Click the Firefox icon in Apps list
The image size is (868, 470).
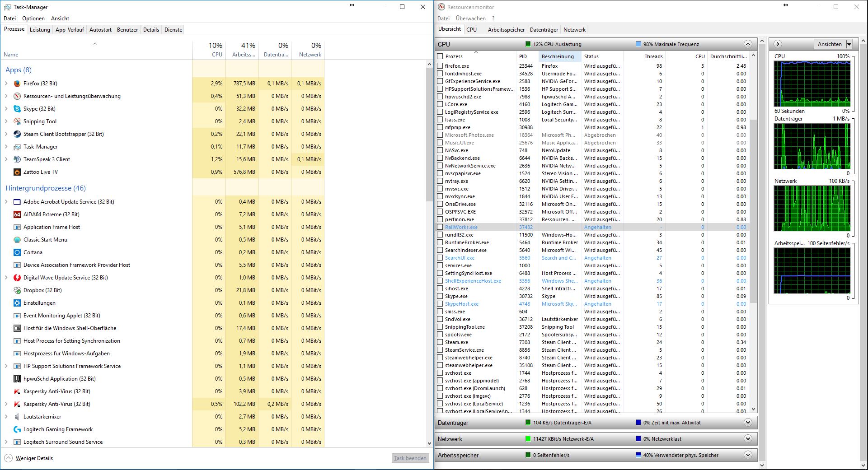(x=17, y=84)
